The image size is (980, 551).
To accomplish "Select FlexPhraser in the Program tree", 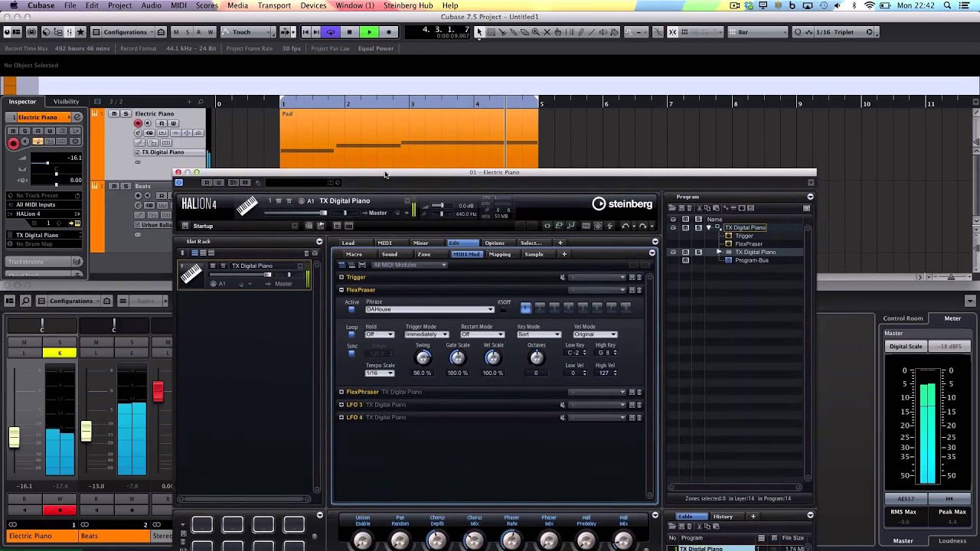I will tap(749, 244).
